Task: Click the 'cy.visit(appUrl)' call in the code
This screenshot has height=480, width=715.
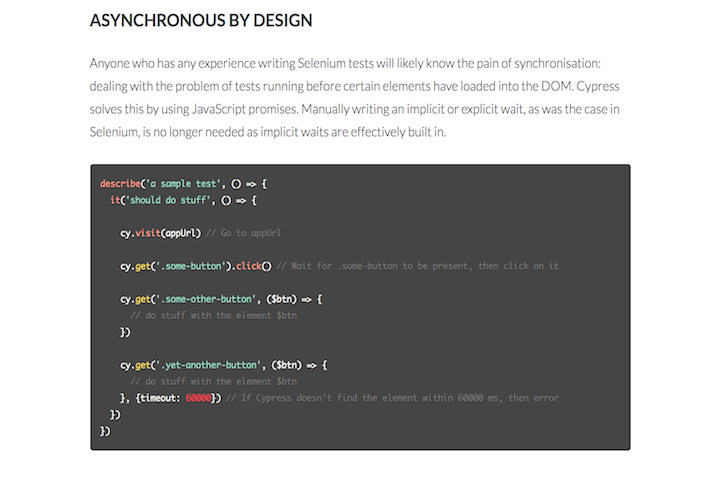Action: coord(161,233)
